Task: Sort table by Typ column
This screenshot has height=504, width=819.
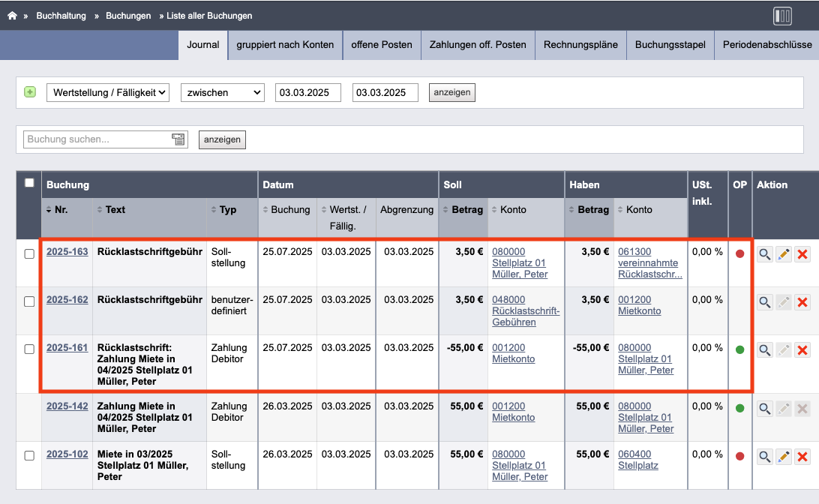Action: tap(223, 209)
